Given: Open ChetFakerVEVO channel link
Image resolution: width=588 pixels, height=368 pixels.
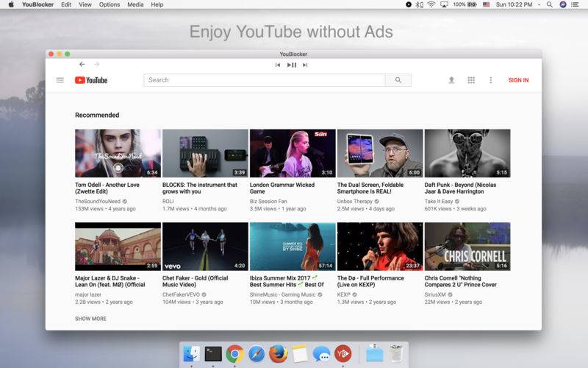Looking at the screenshot, I should tap(181, 294).
